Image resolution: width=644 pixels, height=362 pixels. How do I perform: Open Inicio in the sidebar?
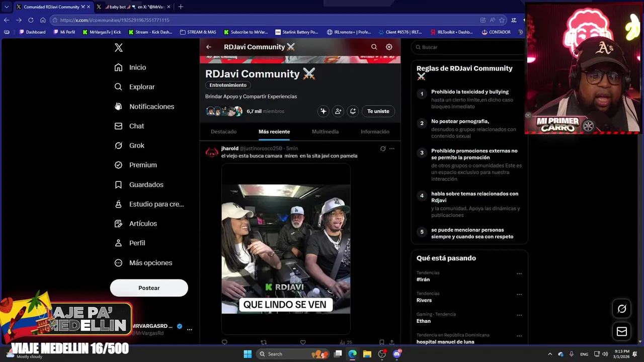pyautogui.click(x=130, y=67)
